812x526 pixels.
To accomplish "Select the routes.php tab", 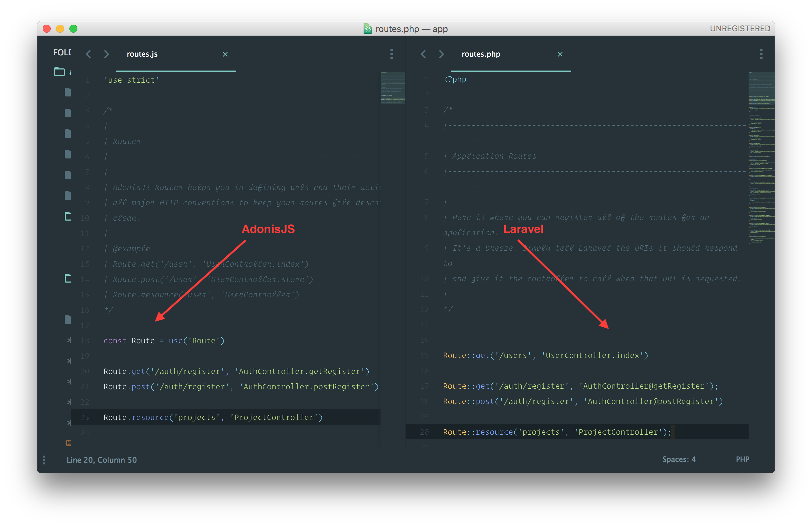I will 481,54.
